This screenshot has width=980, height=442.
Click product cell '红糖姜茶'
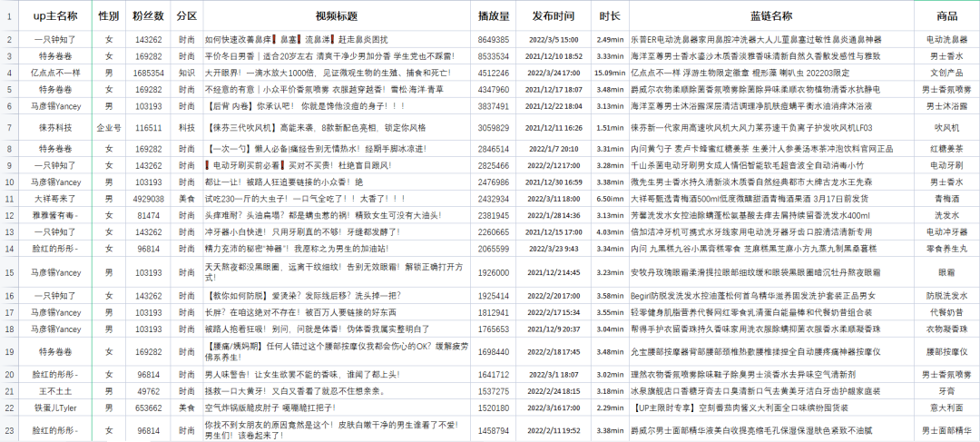[x=946, y=149]
